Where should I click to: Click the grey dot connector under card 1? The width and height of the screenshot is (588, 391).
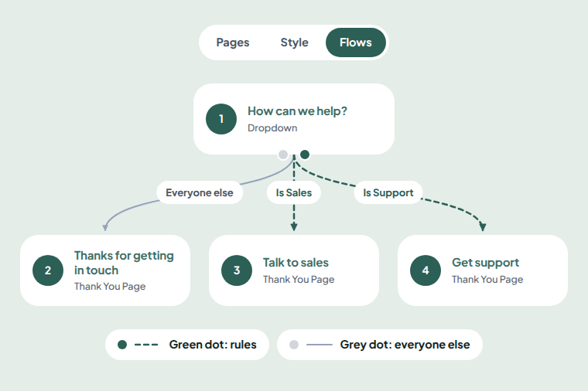pyautogui.click(x=283, y=155)
